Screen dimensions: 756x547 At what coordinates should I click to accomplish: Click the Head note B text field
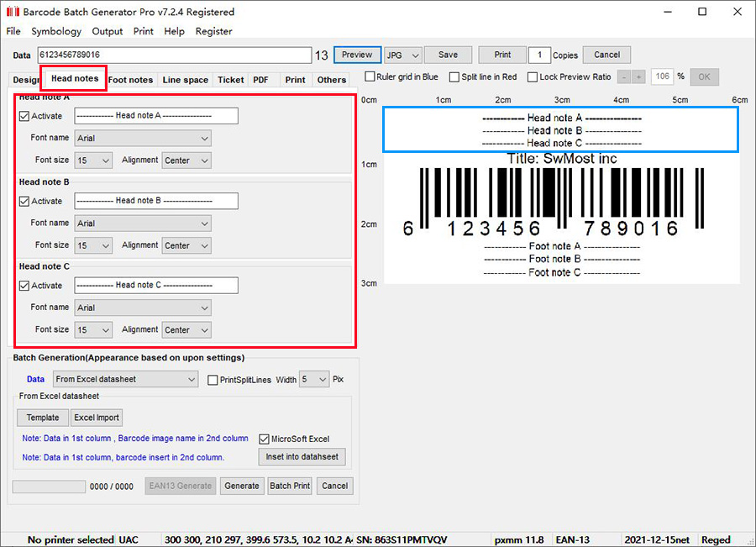point(156,201)
